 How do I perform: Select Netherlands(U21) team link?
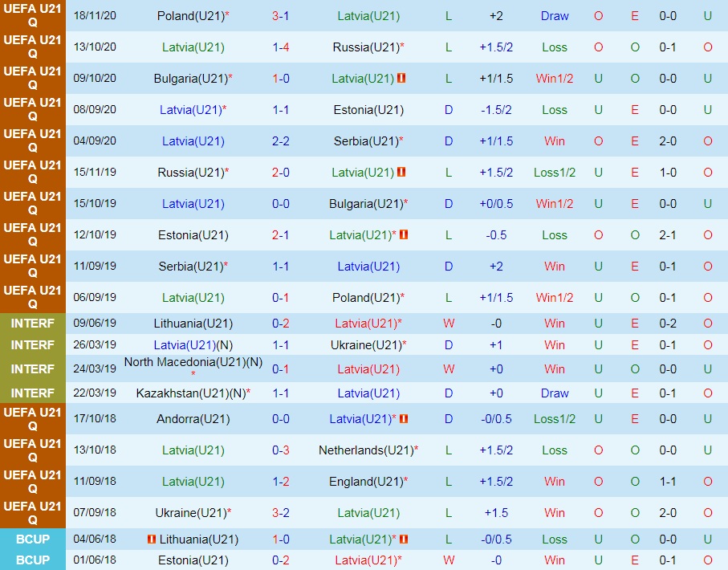tap(365, 450)
